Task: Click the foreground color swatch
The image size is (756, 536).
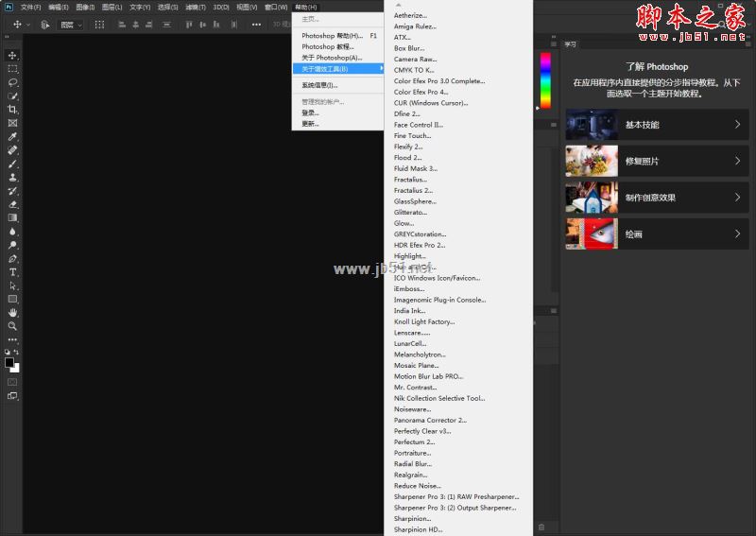Action: [x=9, y=362]
